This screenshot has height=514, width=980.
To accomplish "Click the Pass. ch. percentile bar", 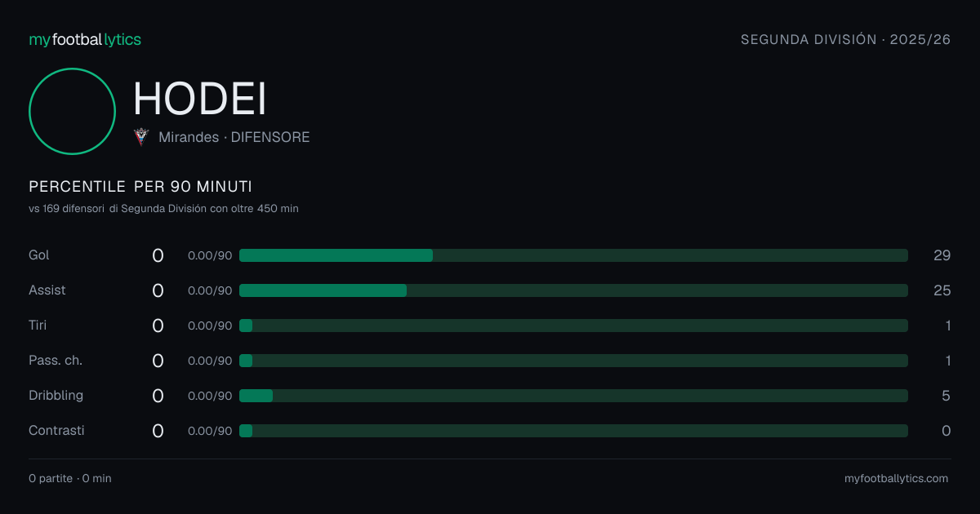I will click(573, 361).
